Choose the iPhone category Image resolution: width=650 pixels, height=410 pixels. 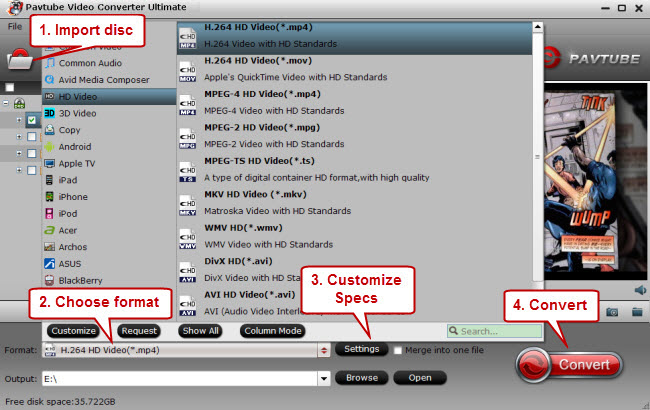coord(109,197)
